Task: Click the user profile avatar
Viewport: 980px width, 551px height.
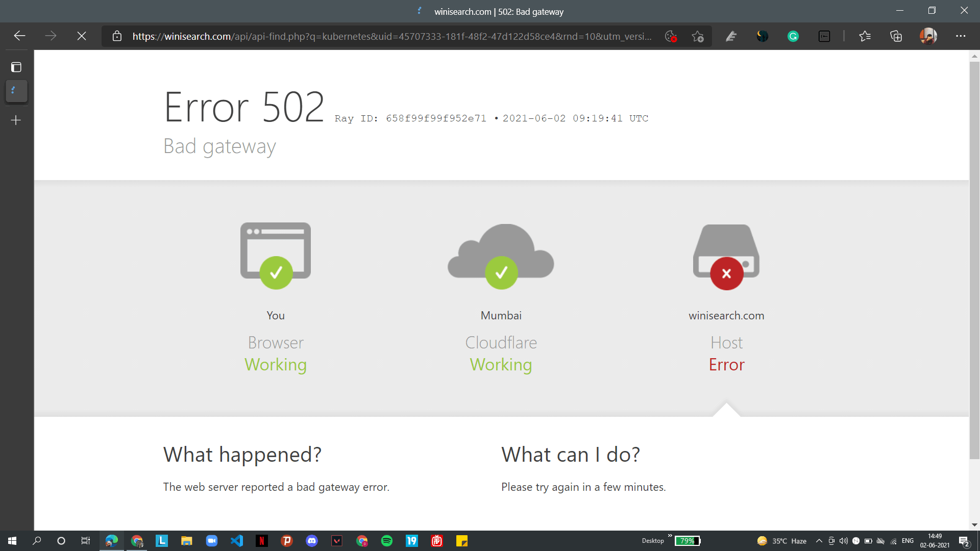Action: (928, 36)
